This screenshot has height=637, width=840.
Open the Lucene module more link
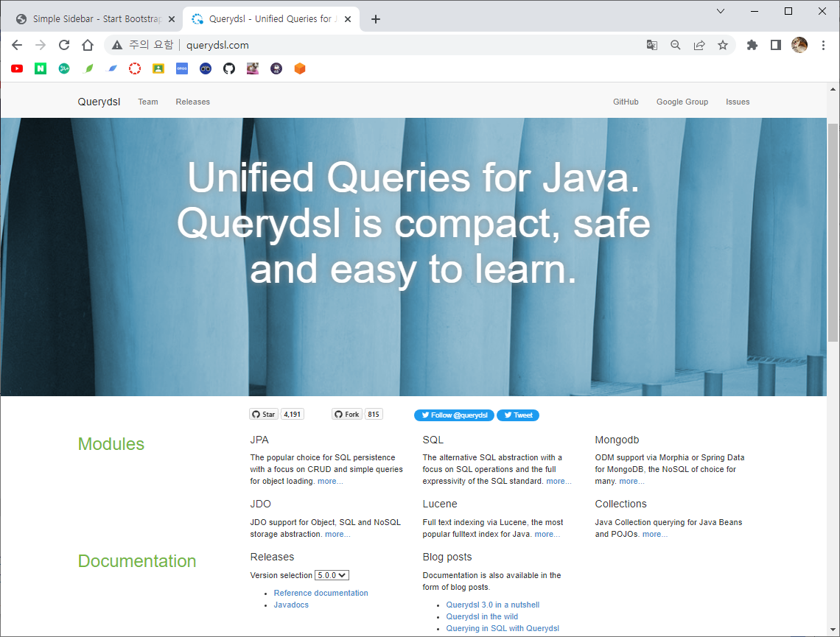tap(547, 534)
